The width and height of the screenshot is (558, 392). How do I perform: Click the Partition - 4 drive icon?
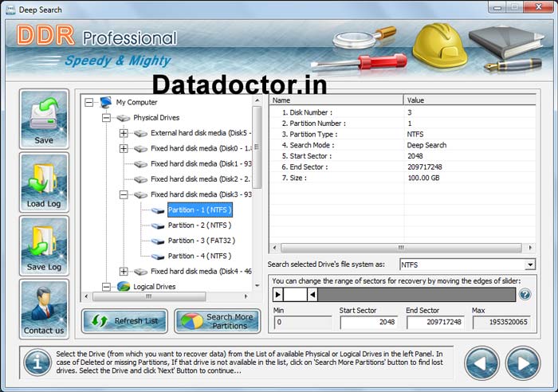158,256
